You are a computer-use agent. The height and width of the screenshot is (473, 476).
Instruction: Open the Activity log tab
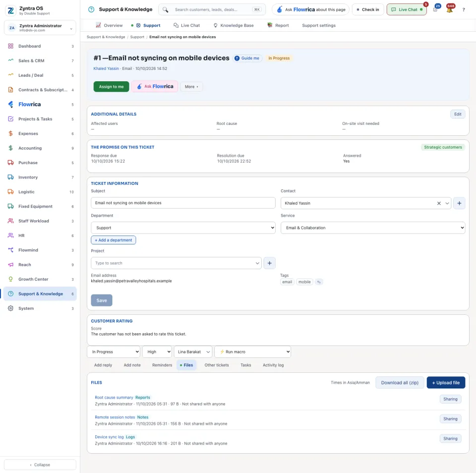point(273,365)
